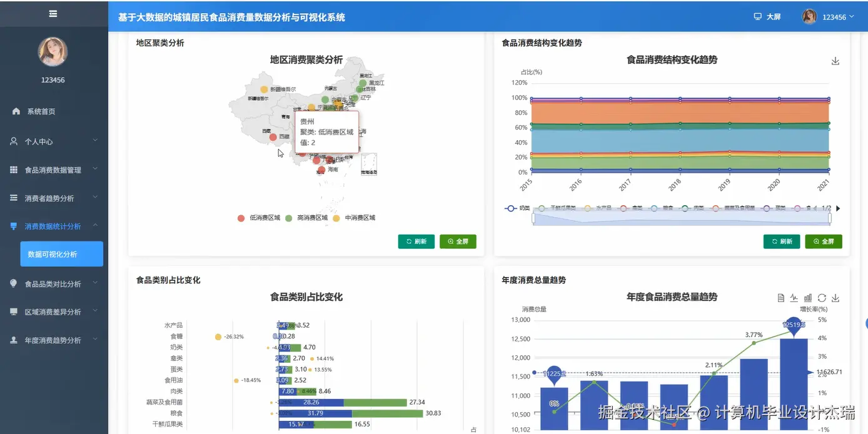Click list icon beside 消费者趋势分析
Viewport: 868px width, 434px height.
pyautogui.click(x=14, y=198)
